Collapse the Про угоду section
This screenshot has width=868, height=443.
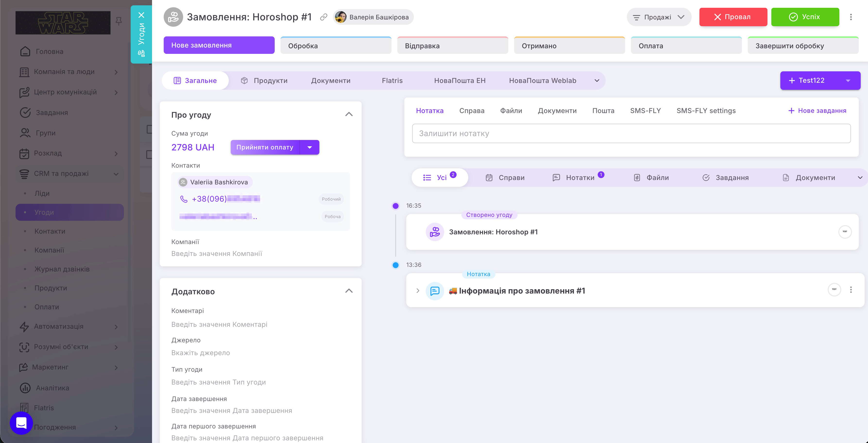pyautogui.click(x=349, y=115)
